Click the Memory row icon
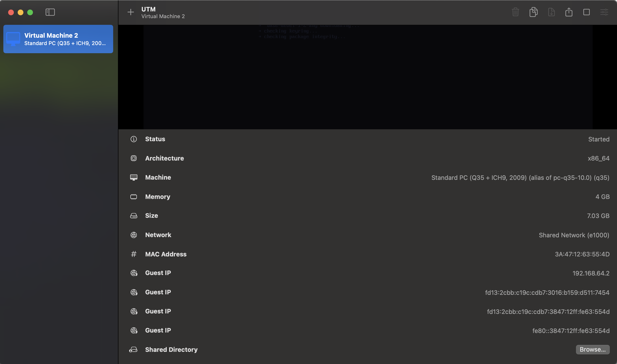The image size is (617, 364). [133, 197]
